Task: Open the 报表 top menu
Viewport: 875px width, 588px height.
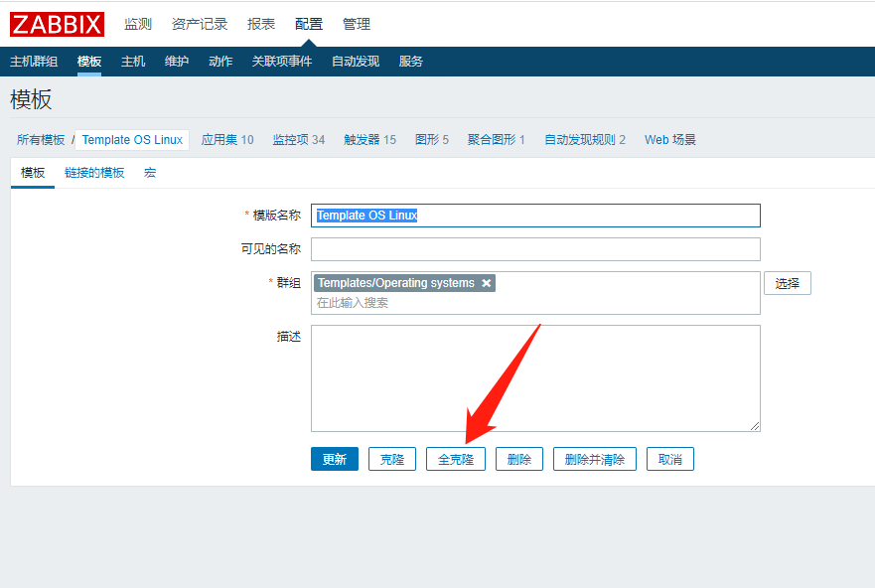Action: pos(261,24)
